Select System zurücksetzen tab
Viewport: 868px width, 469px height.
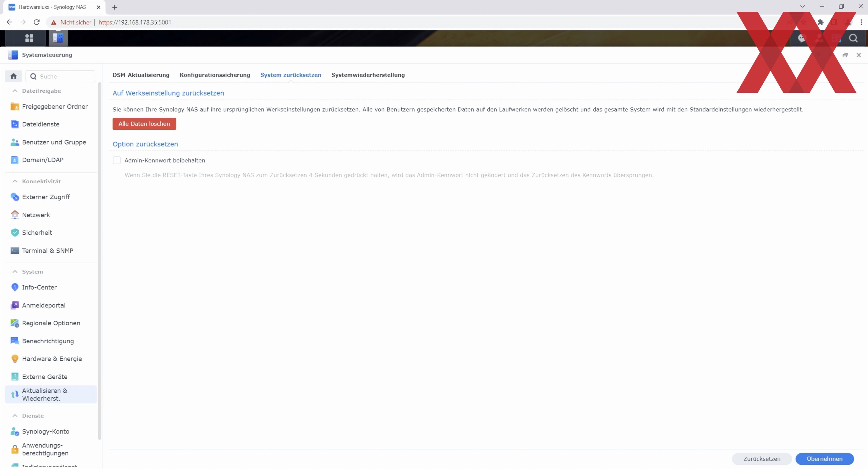[291, 75]
